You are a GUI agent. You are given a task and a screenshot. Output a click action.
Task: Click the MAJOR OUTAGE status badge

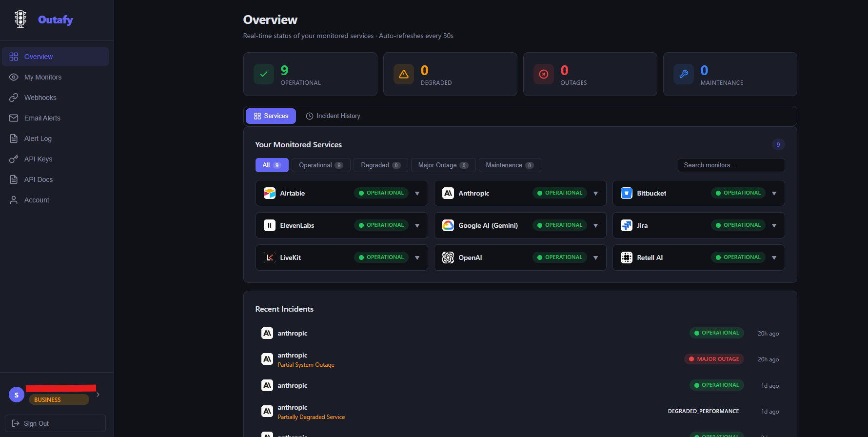point(714,359)
